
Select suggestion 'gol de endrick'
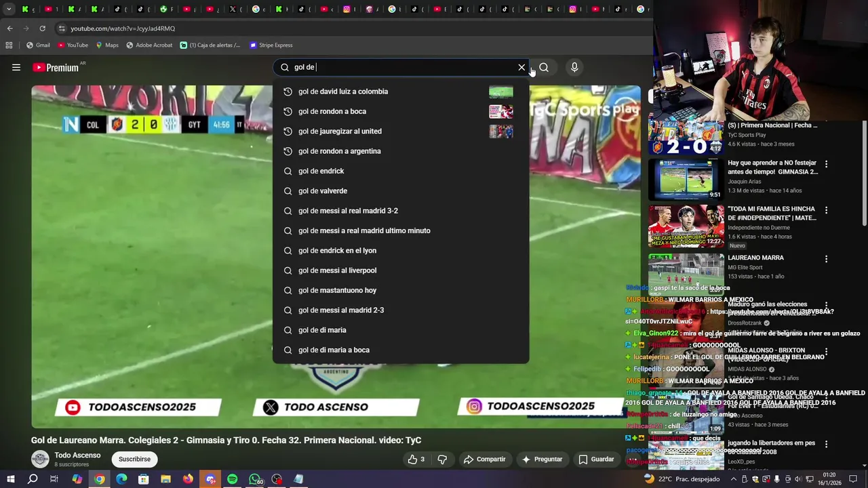tap(400, 171)
